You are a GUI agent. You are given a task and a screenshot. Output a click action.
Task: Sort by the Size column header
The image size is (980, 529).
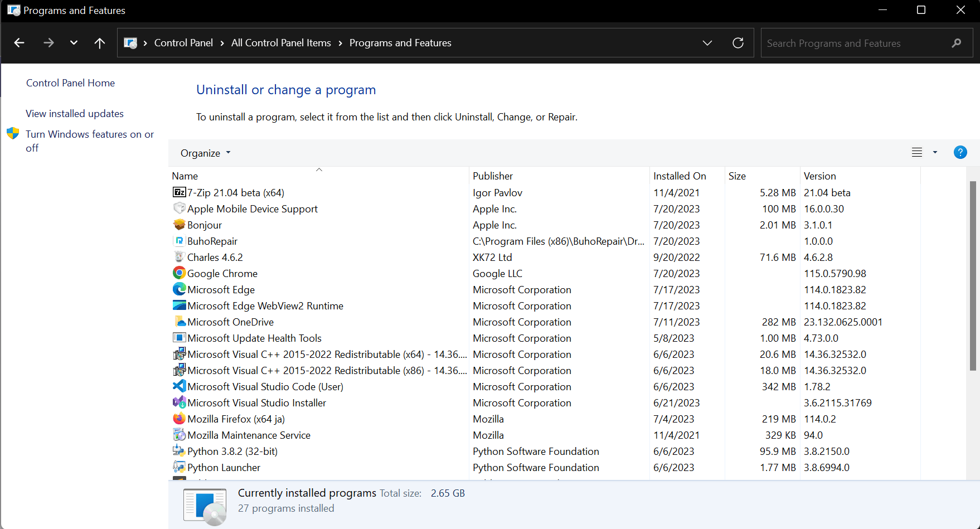coord(762,176)
